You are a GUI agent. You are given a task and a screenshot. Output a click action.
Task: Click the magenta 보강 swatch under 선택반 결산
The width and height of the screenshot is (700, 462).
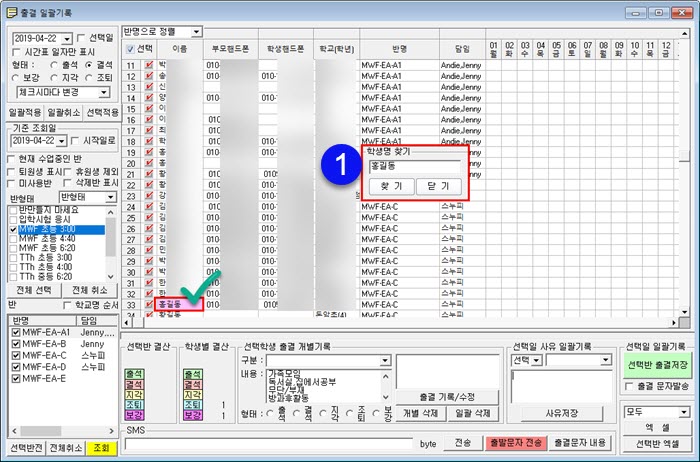pos(134,415)
